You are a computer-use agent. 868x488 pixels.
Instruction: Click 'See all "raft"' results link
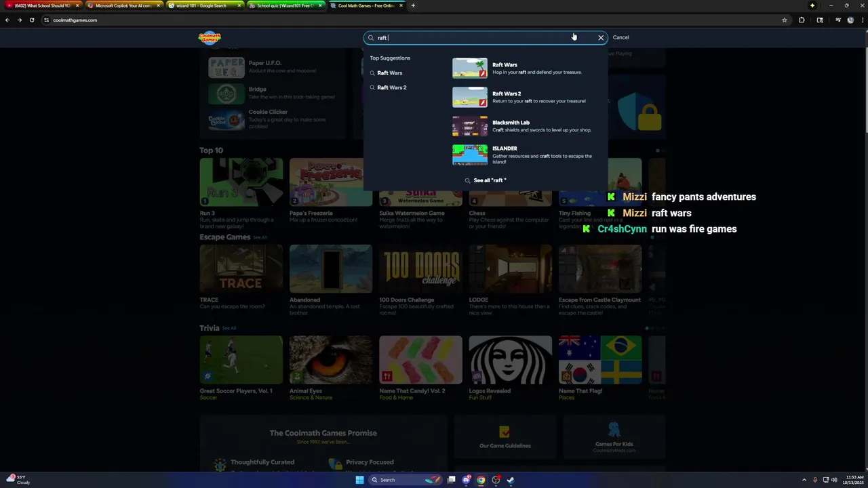(486, 181)
